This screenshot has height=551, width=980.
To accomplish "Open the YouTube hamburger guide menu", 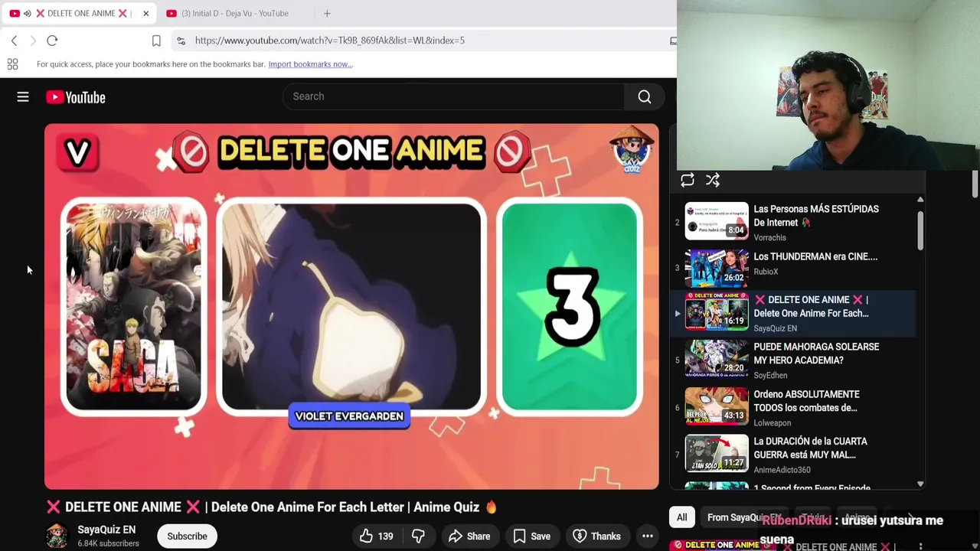I will [x=23, y=97].
